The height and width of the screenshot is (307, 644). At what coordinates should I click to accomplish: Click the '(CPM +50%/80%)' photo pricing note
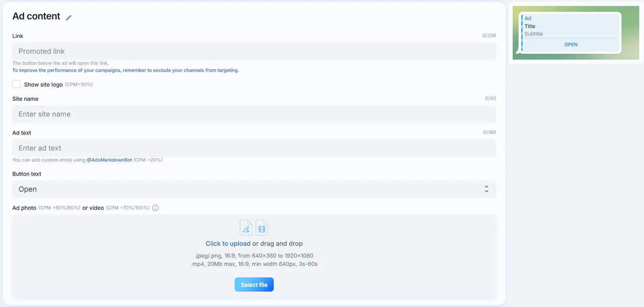(59, 208)
